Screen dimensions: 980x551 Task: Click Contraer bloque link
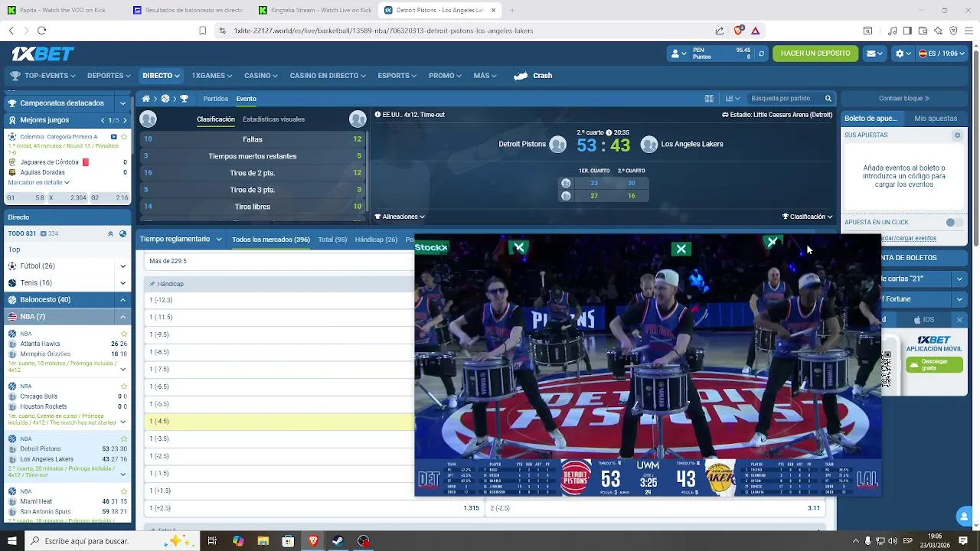pyautogui.click(x=903, y=99)
